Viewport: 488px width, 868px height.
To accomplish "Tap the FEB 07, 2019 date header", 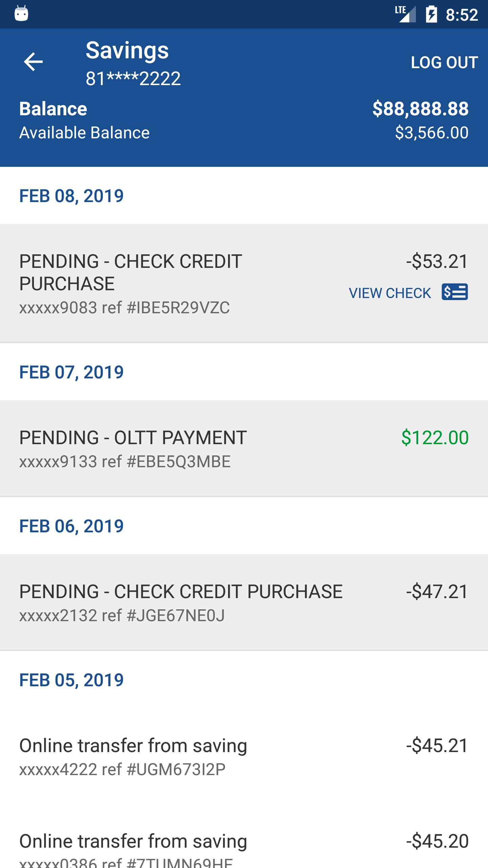I will (x=71, y=372).
